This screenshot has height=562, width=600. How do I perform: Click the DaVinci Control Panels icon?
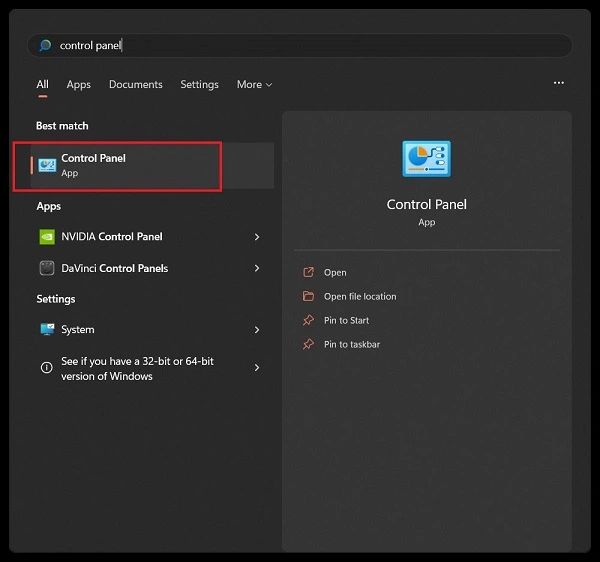point(47,268)
